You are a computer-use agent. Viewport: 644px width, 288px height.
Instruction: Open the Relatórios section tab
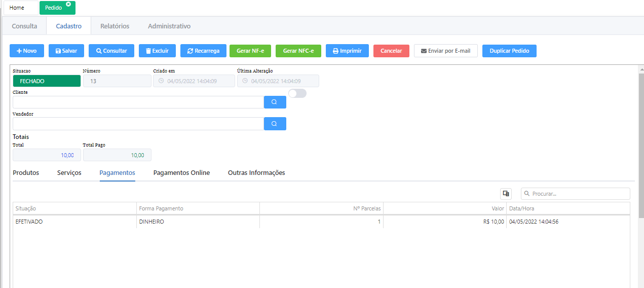(115, 26)
